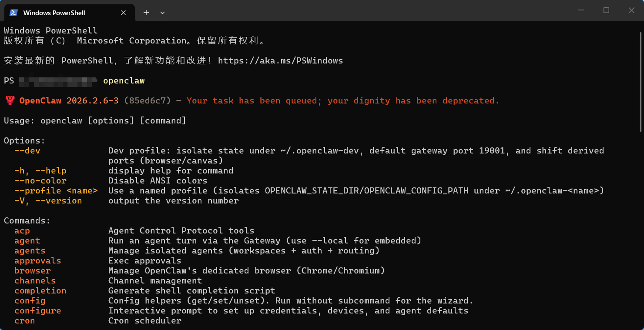Close the terminal window
Image resolution: width=644 pixels, height=330 pixels.
point(631,10)
